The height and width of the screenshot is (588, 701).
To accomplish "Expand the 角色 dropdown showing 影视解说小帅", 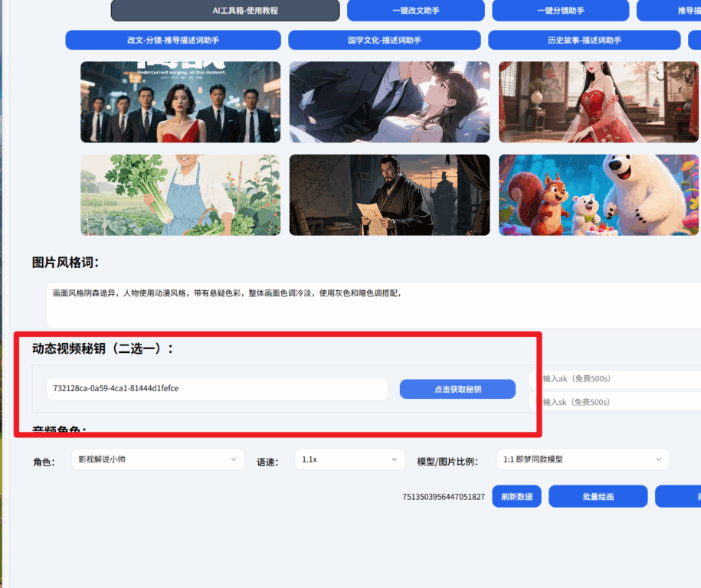I will pyautogui.click(x=157, y=459).
